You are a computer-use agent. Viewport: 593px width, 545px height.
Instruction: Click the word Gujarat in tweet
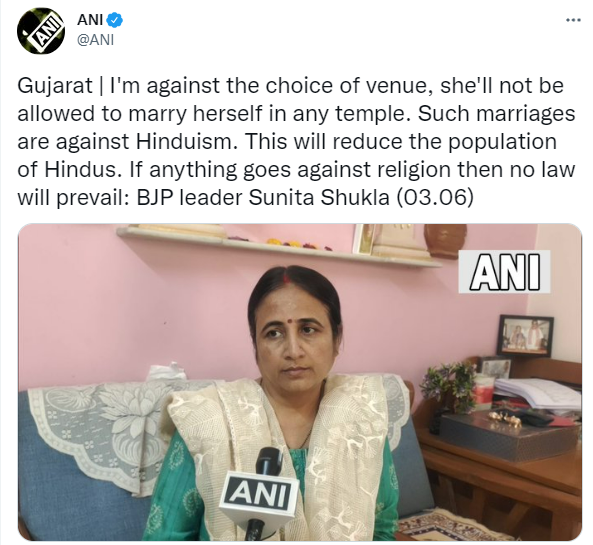(x=55, y=86)
